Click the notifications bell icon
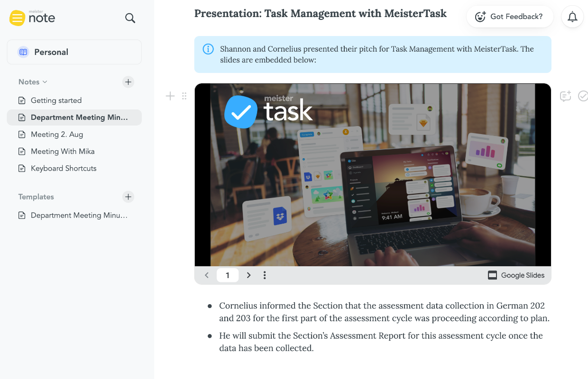This screenshot has width=588, height=379. click(x=572, y=17)
